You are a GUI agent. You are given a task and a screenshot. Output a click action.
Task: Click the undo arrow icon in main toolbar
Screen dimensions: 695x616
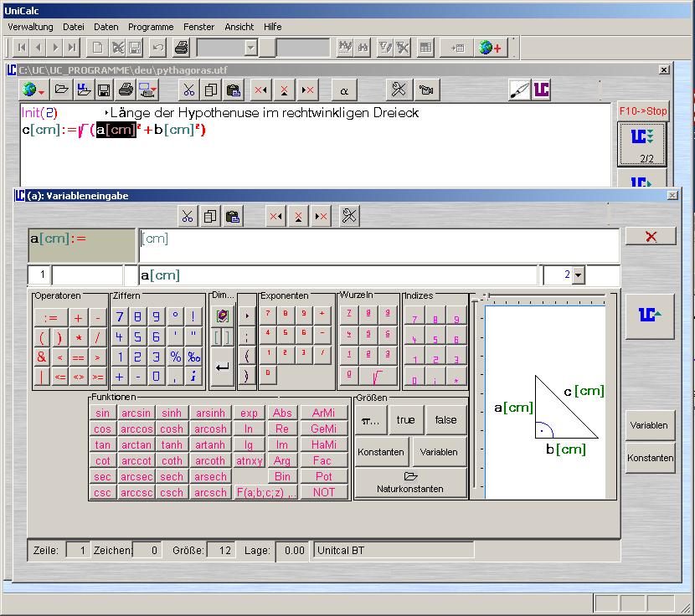pyautogui.click(x=157, y=48)
